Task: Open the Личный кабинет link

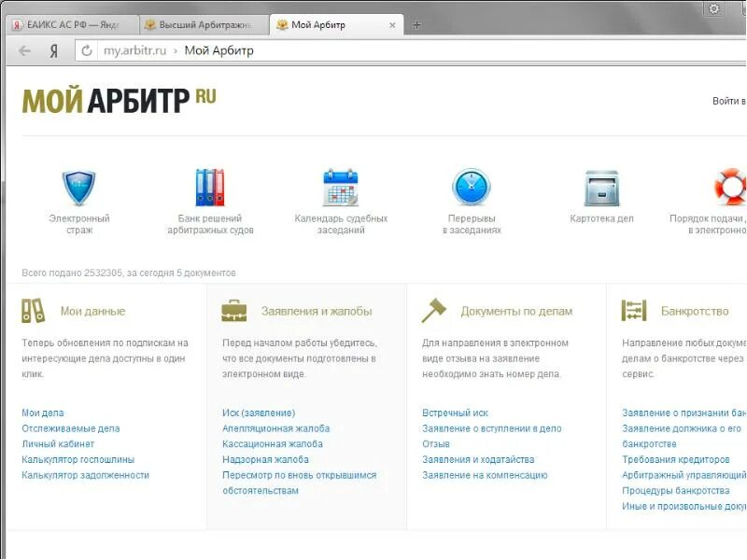Action: [x=58, y=444]
